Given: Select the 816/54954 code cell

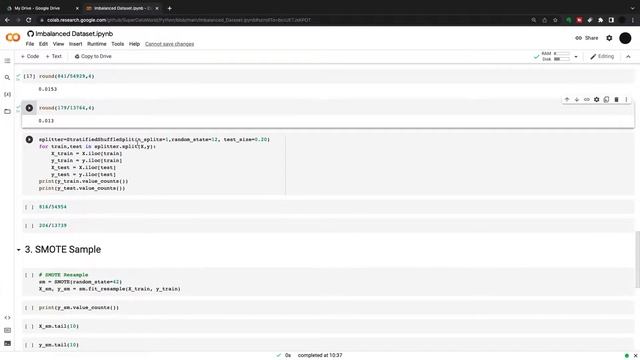Looking at the screenshot, I should 329,207.
